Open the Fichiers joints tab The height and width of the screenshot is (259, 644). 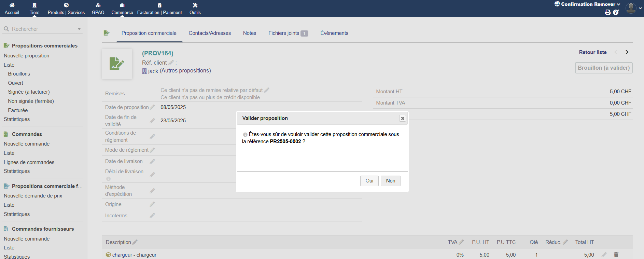[x=288, y=33]
